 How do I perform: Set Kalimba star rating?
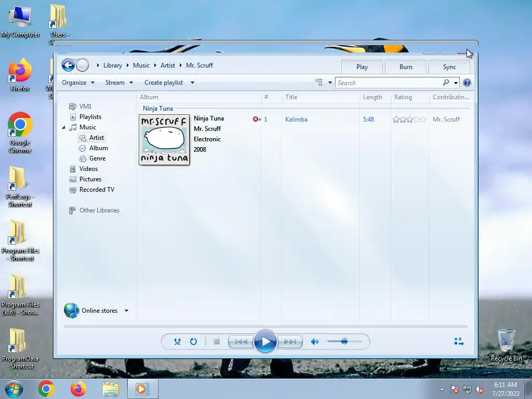pos(409,119)
